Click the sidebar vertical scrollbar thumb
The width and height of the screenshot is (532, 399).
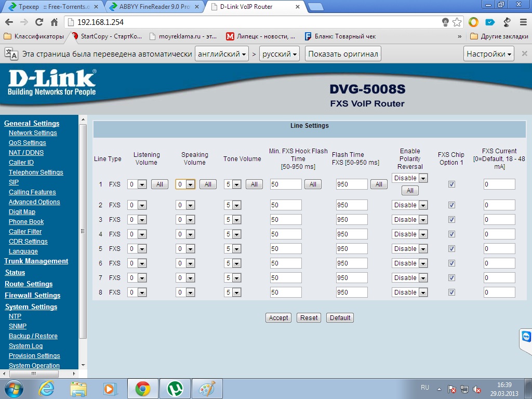click(83, 231)
